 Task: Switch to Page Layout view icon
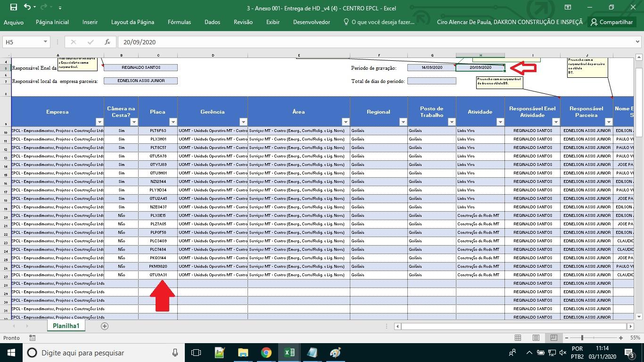[536, 338]
